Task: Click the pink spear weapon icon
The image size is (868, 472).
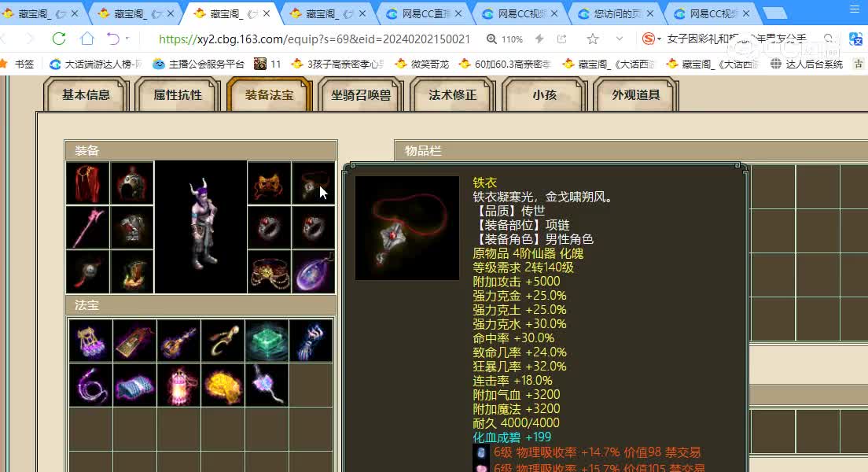Action: pos(87,227)
